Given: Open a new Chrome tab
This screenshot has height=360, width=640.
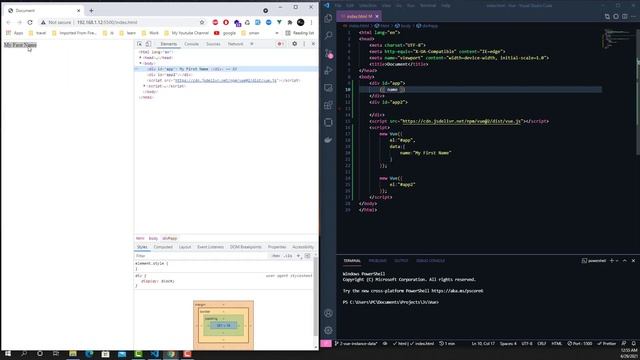Looking at the screenshot, I should 91,10.
